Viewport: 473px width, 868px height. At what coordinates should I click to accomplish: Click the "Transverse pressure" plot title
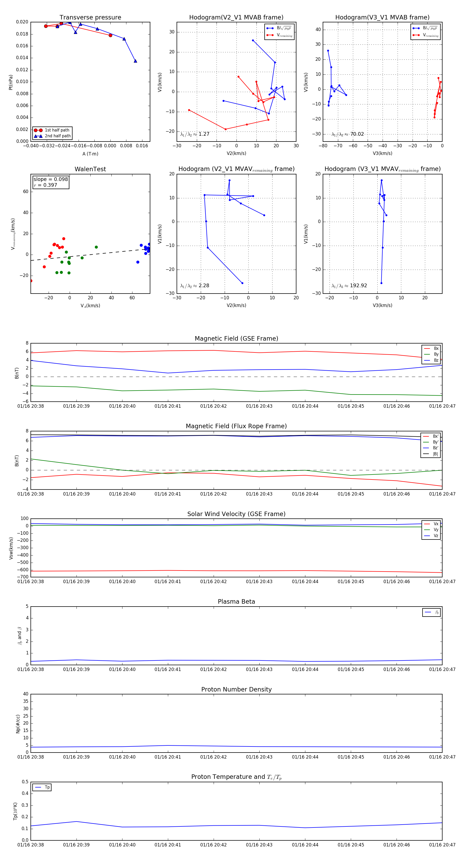click(x=90, y=18)
